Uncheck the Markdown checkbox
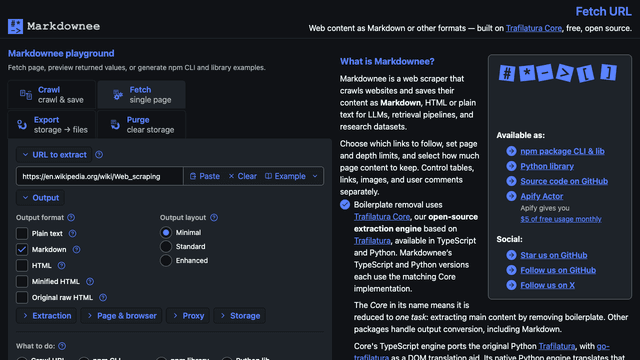 pyautogui.click(x=22, y=249)
